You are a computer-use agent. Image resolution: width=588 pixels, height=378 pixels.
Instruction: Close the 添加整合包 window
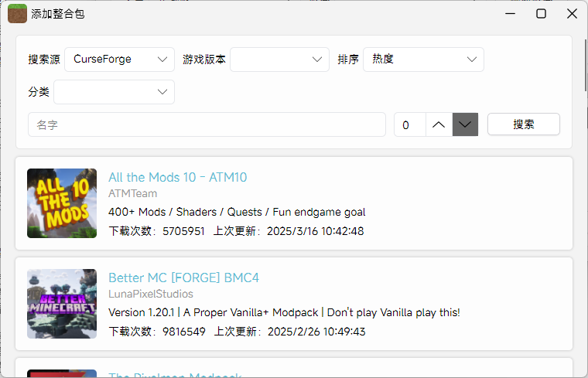573,13
